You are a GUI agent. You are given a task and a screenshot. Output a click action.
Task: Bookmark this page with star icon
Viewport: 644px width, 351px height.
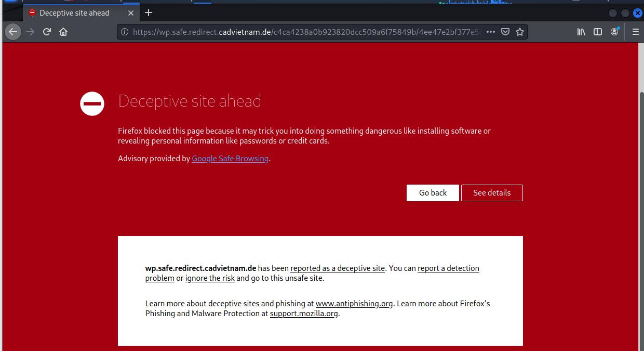click(x=519, y=32)
